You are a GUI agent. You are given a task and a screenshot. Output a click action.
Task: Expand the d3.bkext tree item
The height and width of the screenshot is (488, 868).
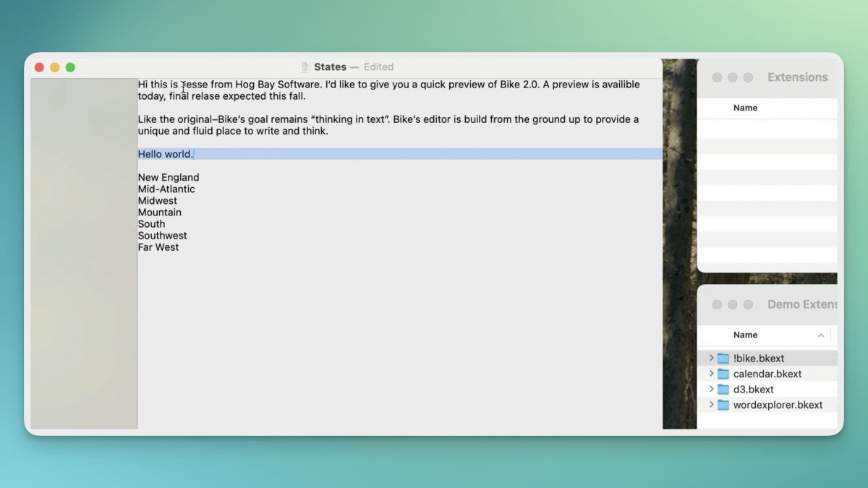pos(712,389)
